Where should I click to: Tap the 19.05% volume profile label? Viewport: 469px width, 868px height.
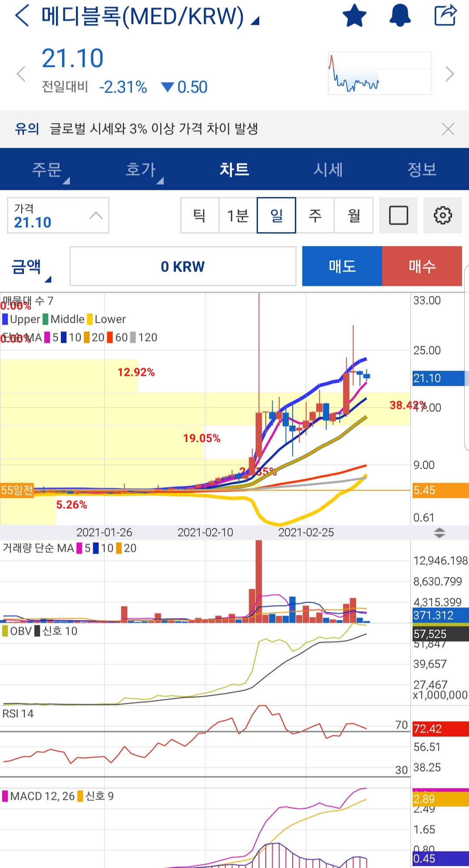201,438
